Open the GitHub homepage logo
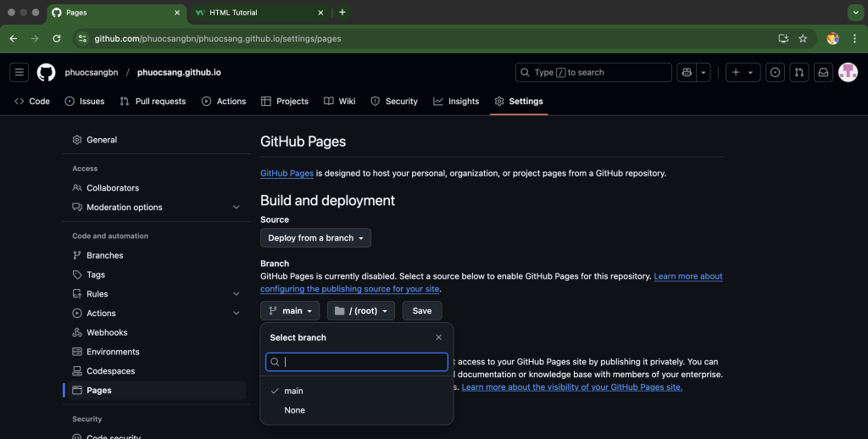The height and width of the screenshot is (439, 868). [x=46, y=72]
